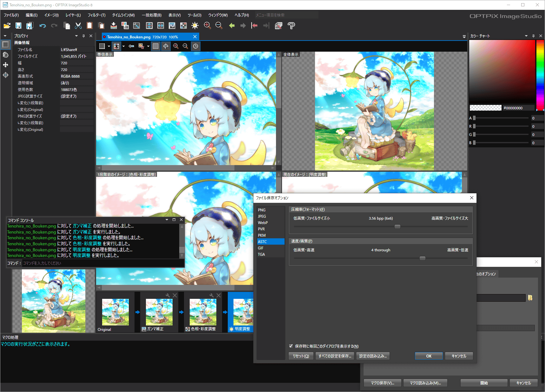The image size is (545, 392).
Task: Collapse the left tool sidebar arrow
Action: [x=5, y=36]
